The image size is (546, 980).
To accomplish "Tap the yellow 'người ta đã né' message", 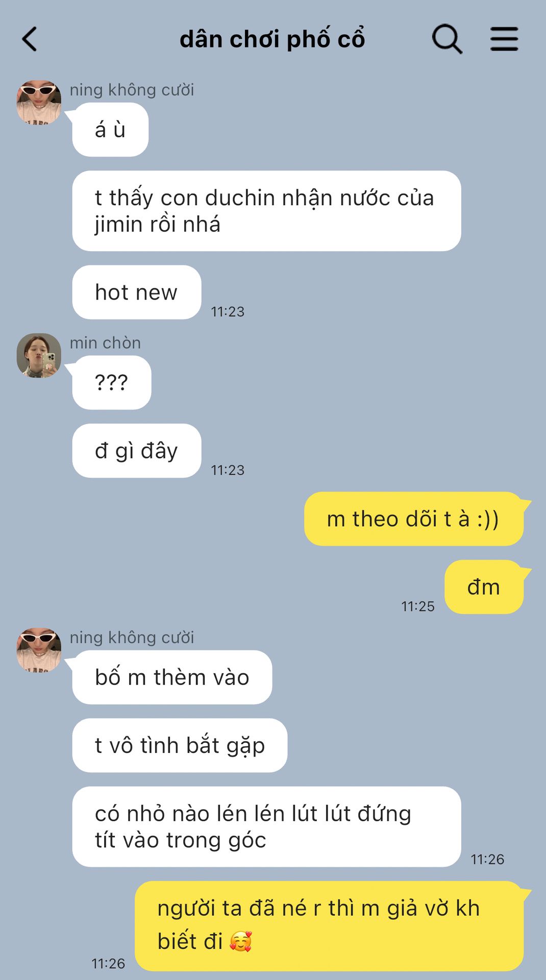I will [x=329, y=926].
